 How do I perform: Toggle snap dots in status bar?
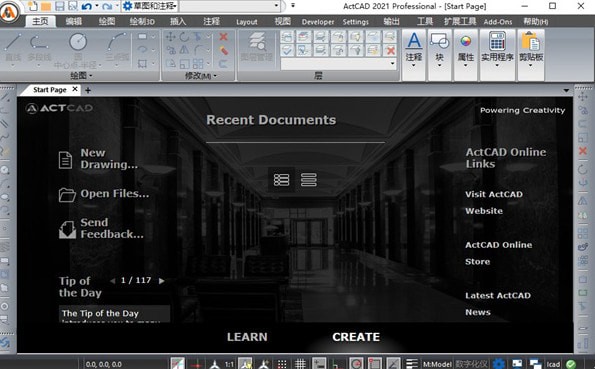pos(282,364)
